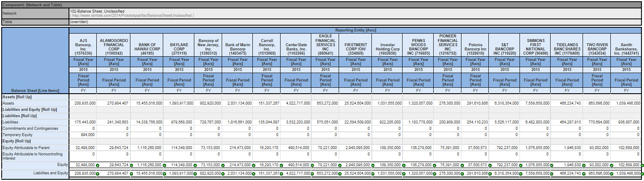644x181 pixels.
Task: Click the green check icon beside Liabilities and Equity 1,093,917,000
Action: [194, 173]
